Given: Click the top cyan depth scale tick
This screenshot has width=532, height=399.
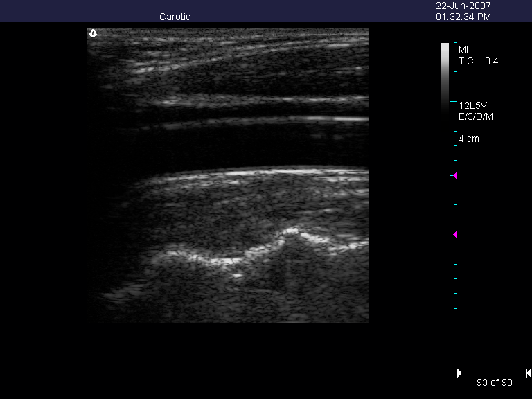Looking at the screenshot, I should click(x=454, y=28).
